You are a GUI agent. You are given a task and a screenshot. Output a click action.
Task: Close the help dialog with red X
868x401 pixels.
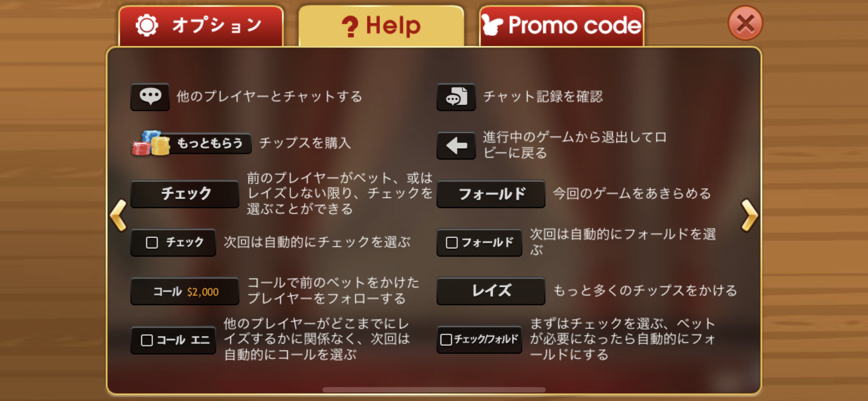tap(745, 24)
